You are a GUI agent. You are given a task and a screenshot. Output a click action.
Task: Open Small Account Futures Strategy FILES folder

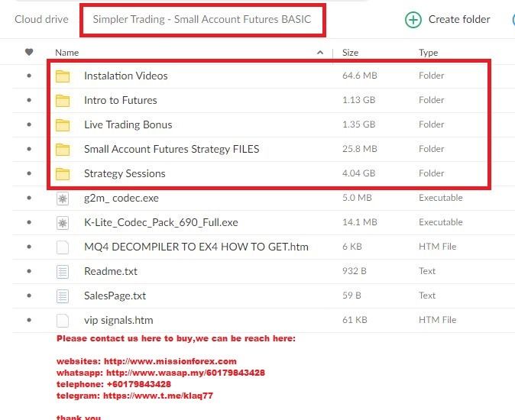click(171, 149)
